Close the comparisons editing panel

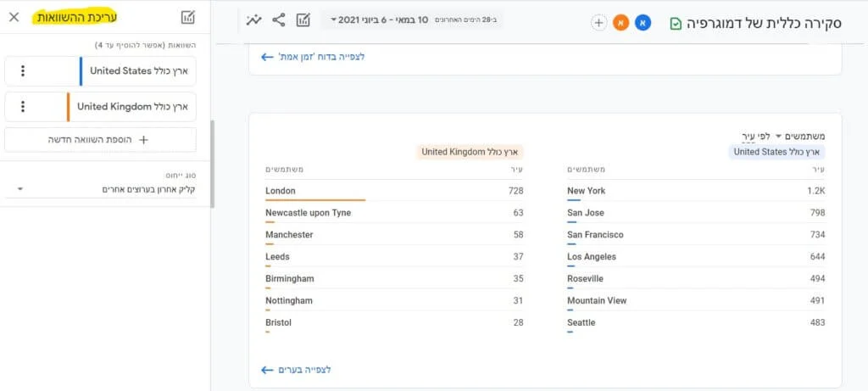(x=14, y=17)
